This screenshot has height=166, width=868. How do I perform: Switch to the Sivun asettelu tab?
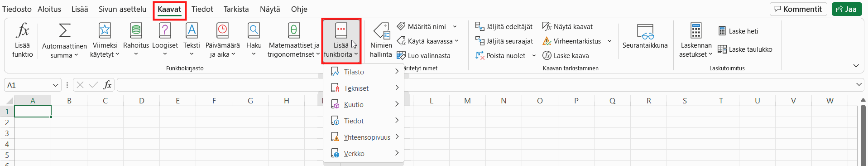coord(122,9)
